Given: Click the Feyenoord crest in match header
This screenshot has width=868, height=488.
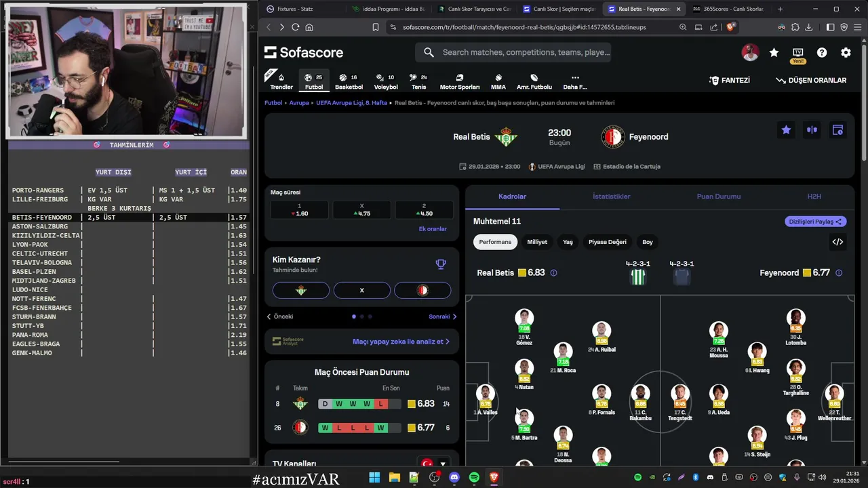Looking at the screenshot, I should click(x=613, y=137).
